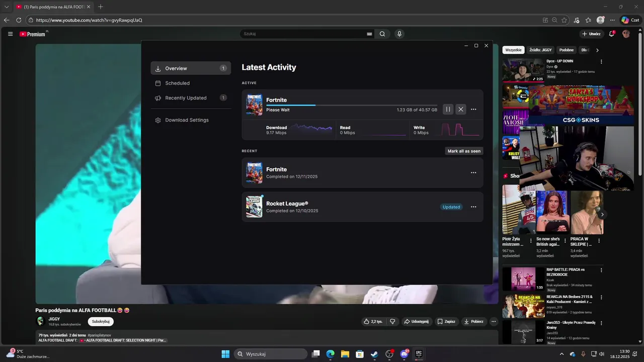This screenshot has width=644, height=362.
Task: Click the completed Fortnite entry thumbnail
Action: [254, 172]
